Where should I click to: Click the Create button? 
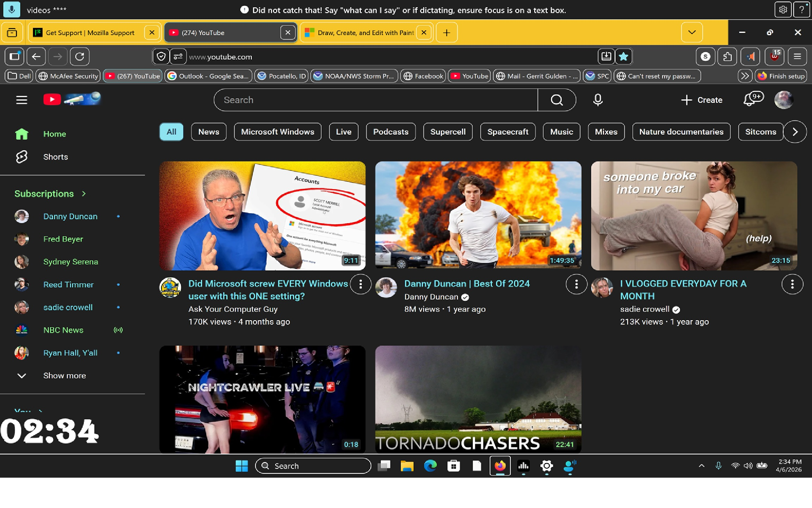(702, 100)
